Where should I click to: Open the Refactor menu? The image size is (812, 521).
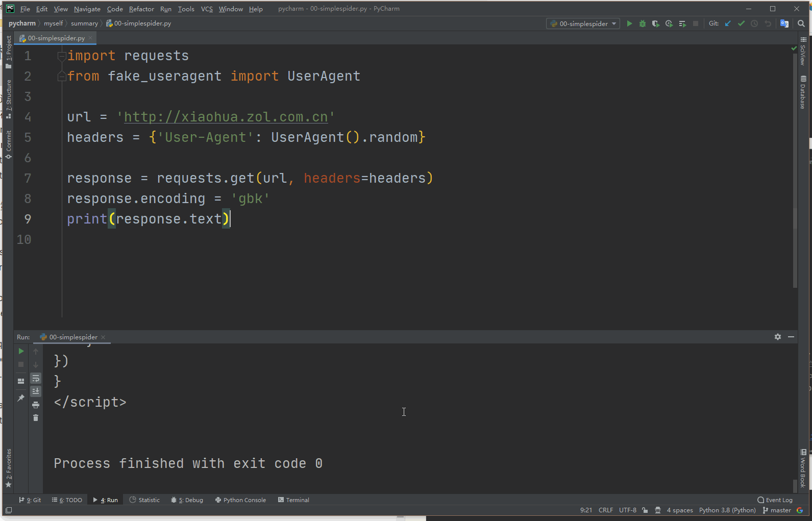[x=141, y=9]
